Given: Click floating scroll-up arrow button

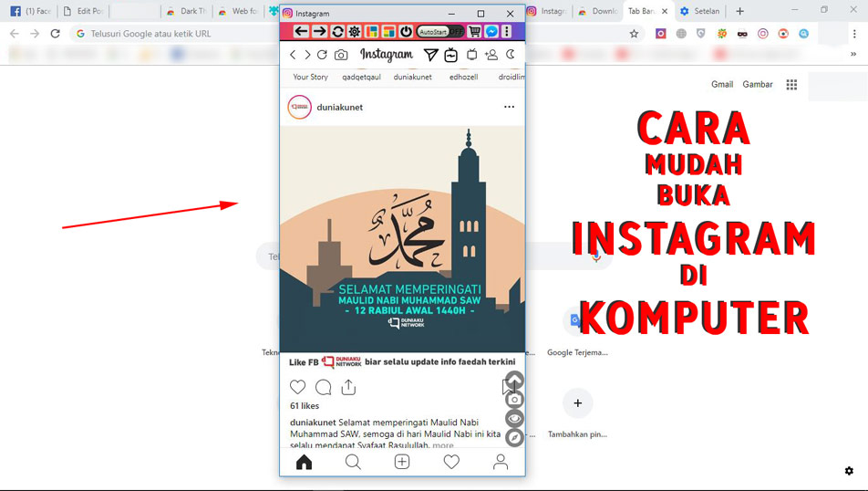Looking at the screenshot, I should pos(514,381).
